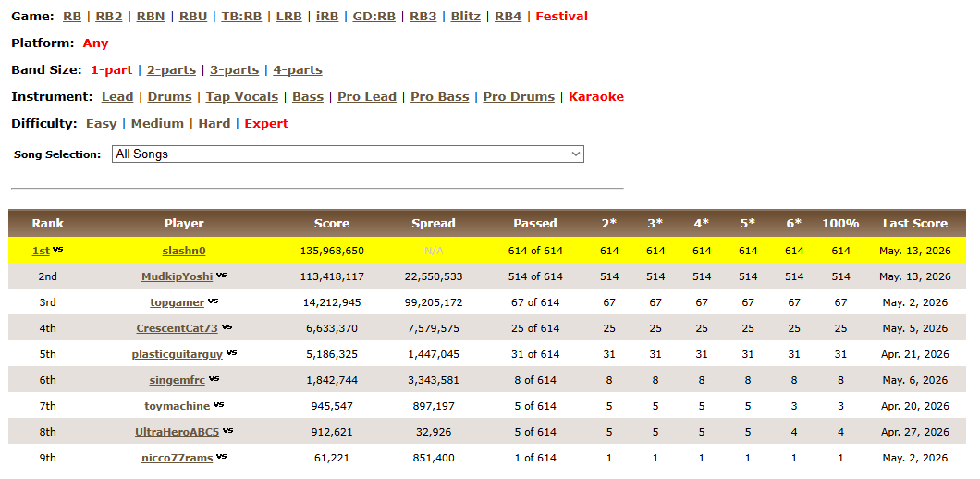The height and width of the screenshot is (479, 980).
Task: Click the Any platform filter
Action: 95,43
